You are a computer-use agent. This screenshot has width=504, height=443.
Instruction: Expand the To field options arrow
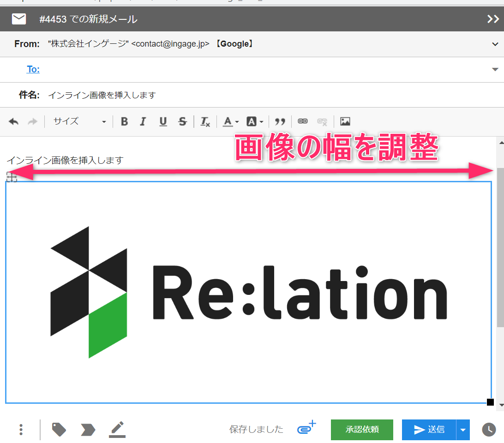click(495, 69)
